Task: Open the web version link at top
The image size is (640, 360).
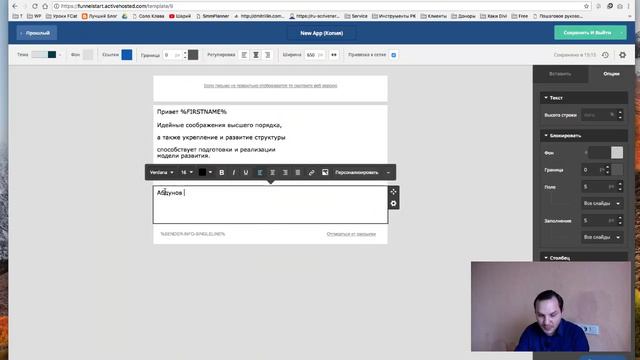Action: pos(270,86)
